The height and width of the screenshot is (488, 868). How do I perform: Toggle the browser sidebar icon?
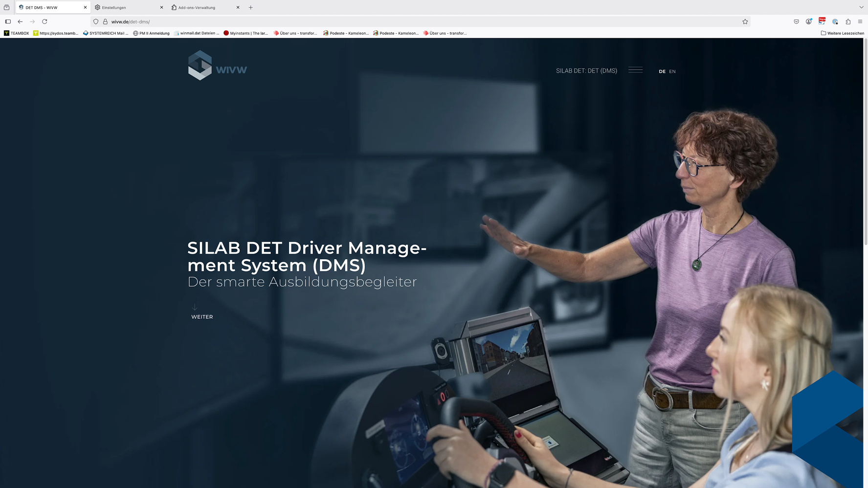pyautogui.click(x=8, y=22)
